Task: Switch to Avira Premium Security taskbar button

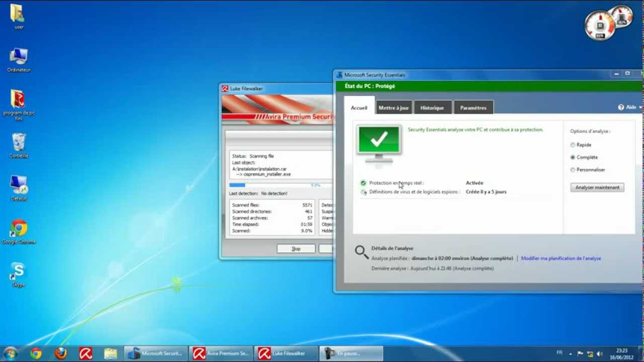Action: pyautogui.click(x=221, y=353)
